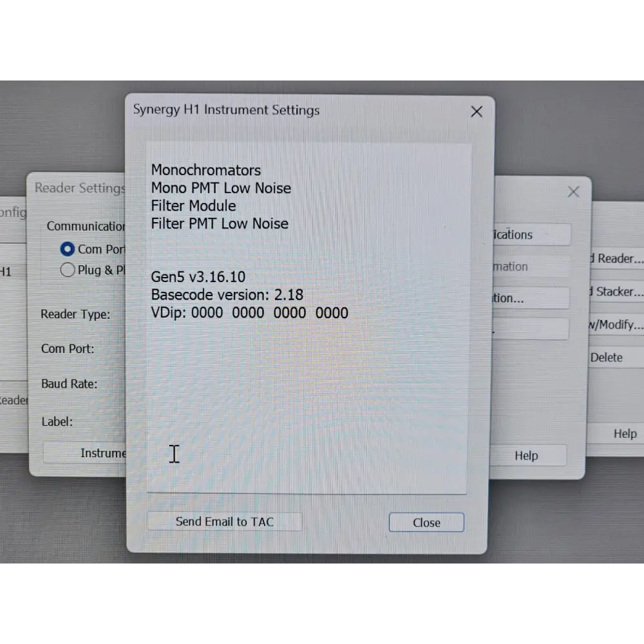
Task: Select the Plug & Play radio button
Action: point(68,270)
